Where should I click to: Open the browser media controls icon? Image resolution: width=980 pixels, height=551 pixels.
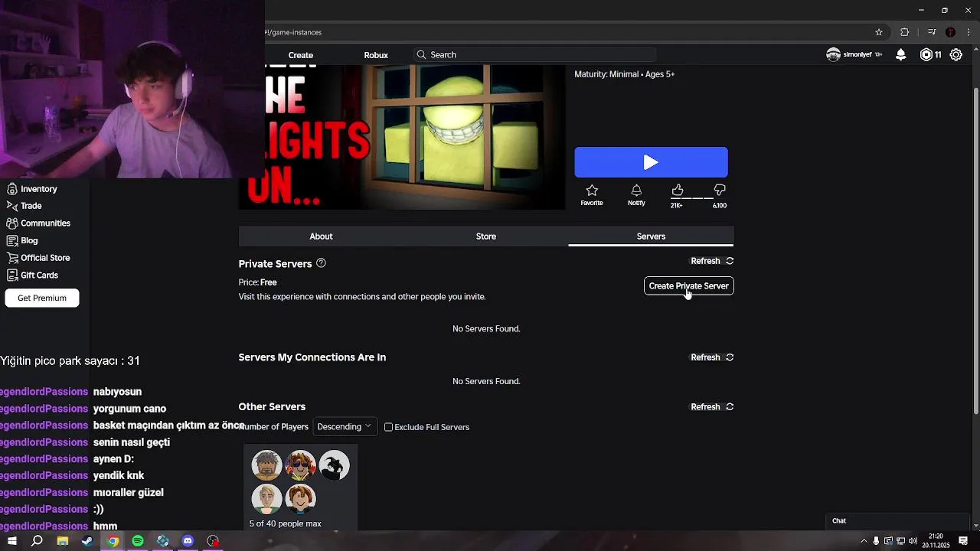[x=932, y=32]
